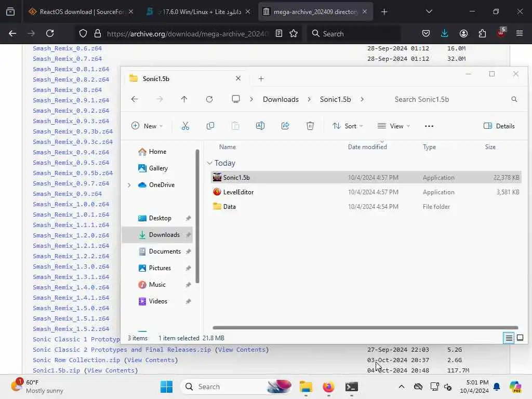Open the Firefox list all tabs dropdown
The width and height of the screenshot is (532, 399).
pos(429,11)
